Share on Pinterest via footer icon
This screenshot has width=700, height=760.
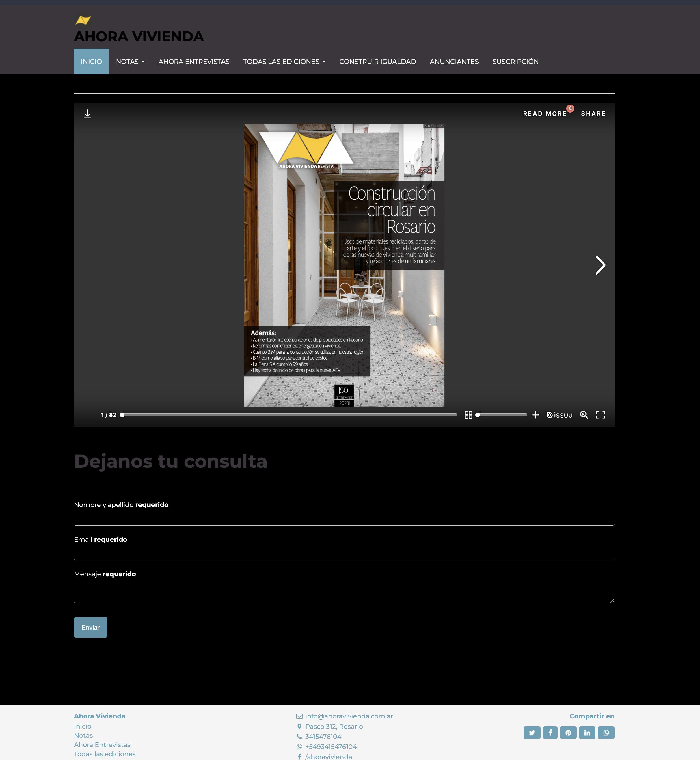568,732
